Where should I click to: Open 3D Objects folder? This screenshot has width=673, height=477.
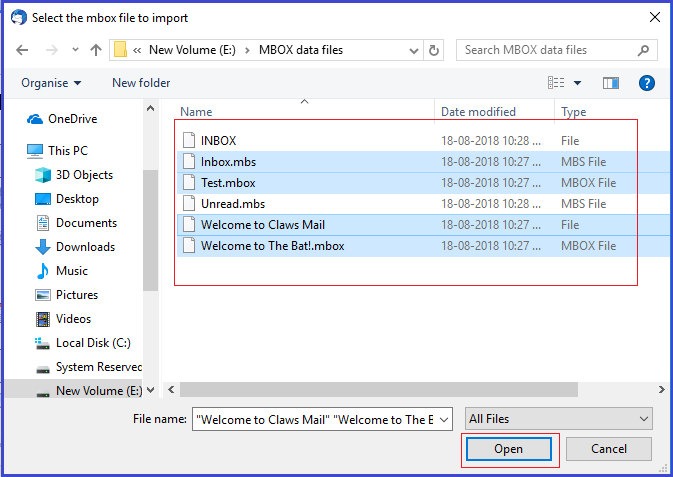click(x=84, y=175)
